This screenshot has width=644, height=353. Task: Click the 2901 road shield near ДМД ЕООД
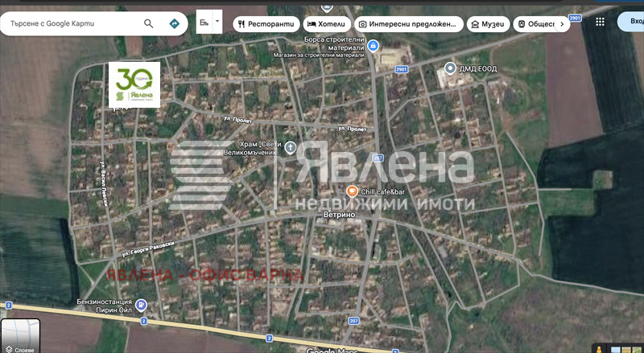401,70
